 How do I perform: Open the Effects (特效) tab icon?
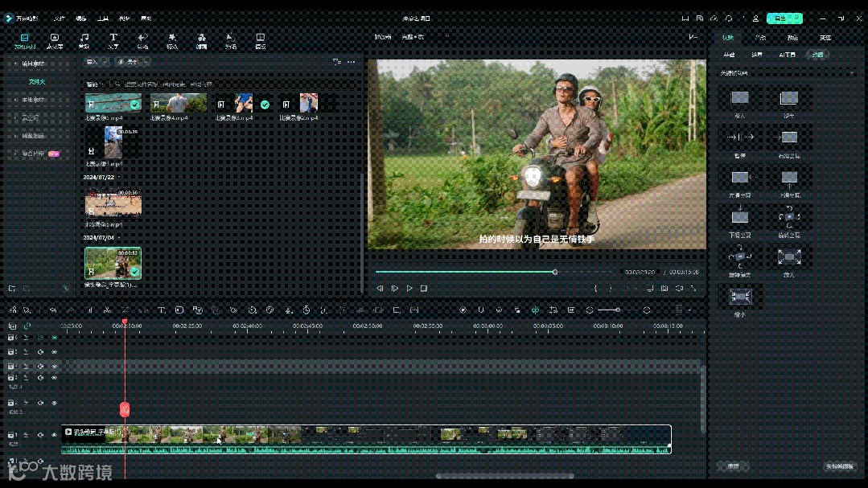tap(171, 38)
